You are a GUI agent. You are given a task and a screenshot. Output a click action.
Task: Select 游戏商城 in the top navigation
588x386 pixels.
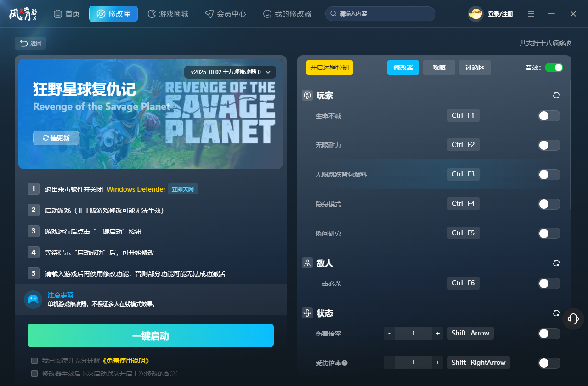168,14
